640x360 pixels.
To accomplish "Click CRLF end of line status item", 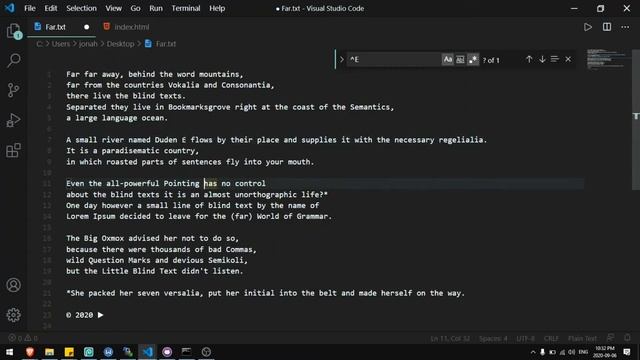I will click(x=551, y=338).
